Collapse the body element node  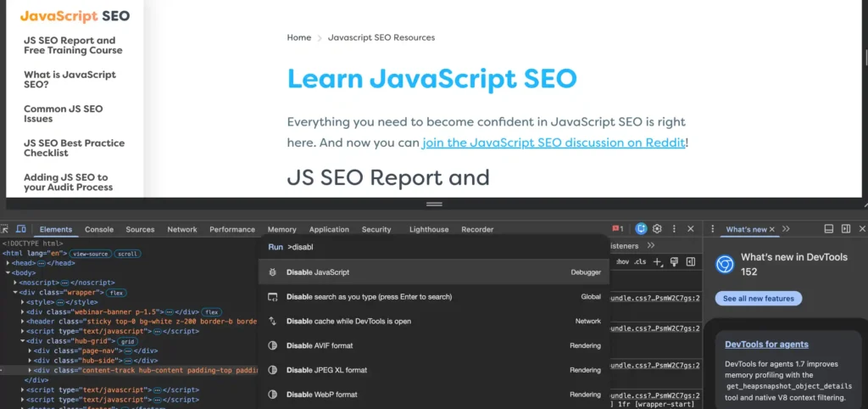point(8,272)
